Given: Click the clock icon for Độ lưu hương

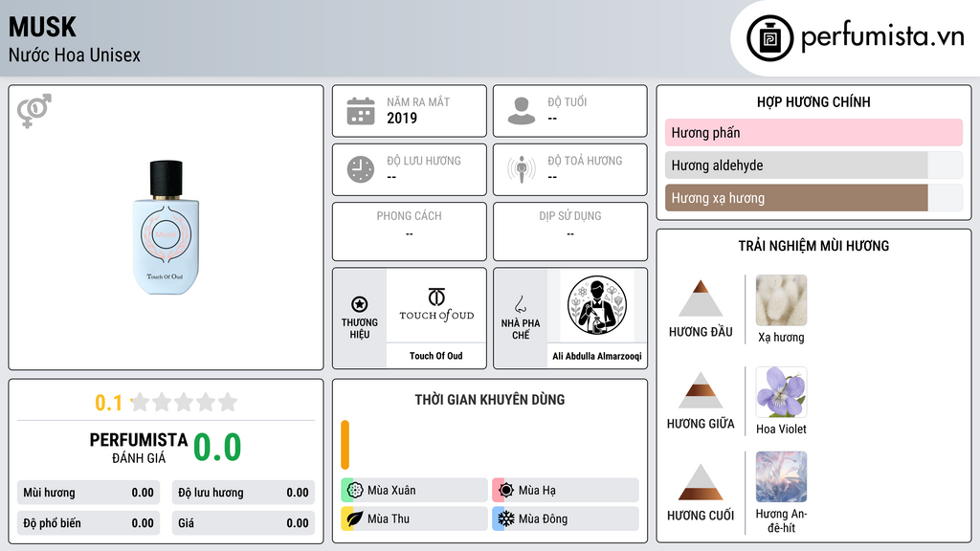Looking at the screenshot, I should (361, 169).
